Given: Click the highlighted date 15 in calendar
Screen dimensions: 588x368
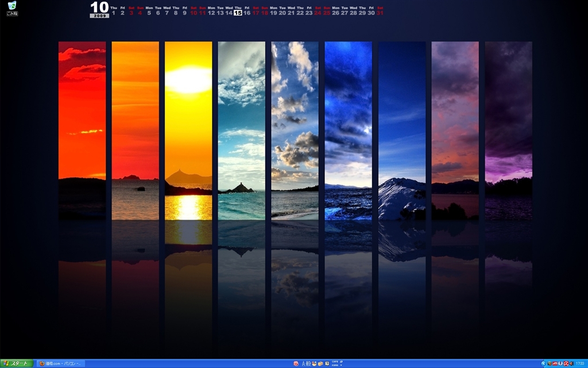Looking at the screenshot, I should [x=238, y=13].
